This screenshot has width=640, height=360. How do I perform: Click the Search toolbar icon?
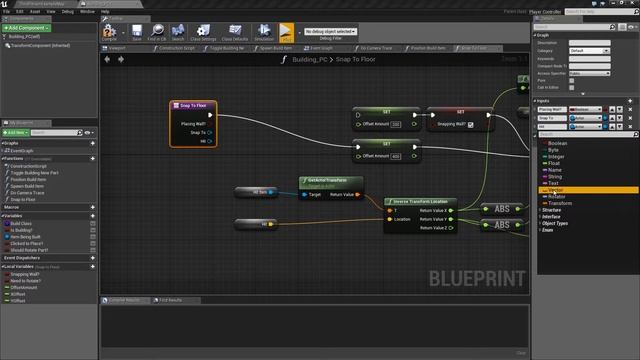click(178, 32)
